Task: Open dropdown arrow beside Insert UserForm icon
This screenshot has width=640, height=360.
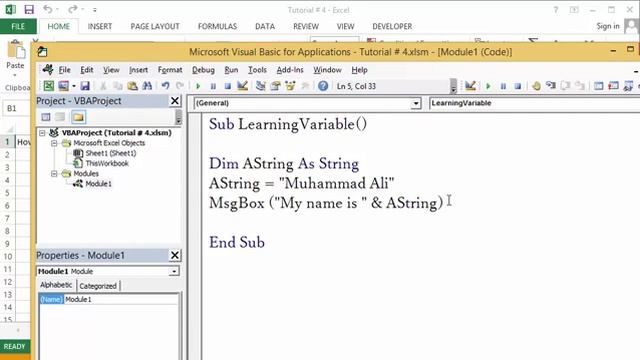Action: point(74,86)
